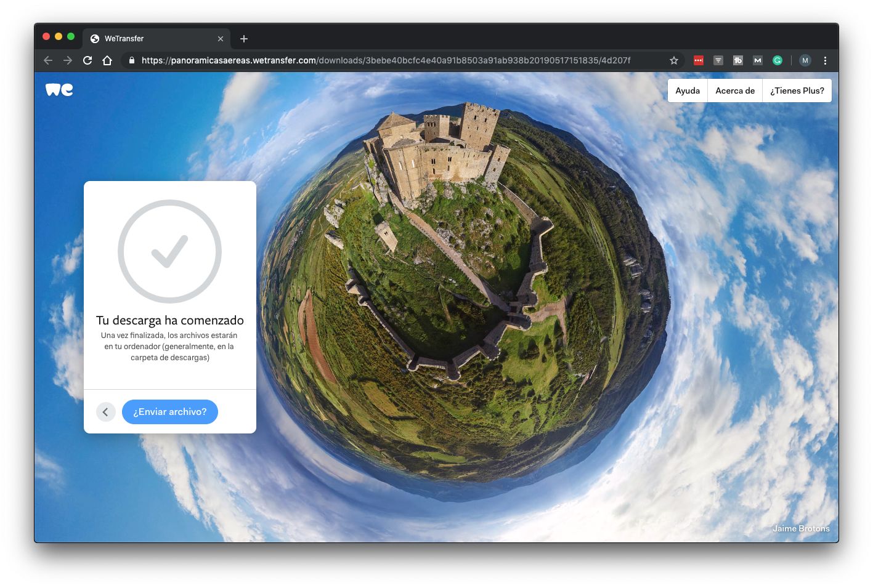Image resolution: width=873 pixels, height=588 pixels.
Task: Open the Chrome profile avatar M
Action: 805,60
